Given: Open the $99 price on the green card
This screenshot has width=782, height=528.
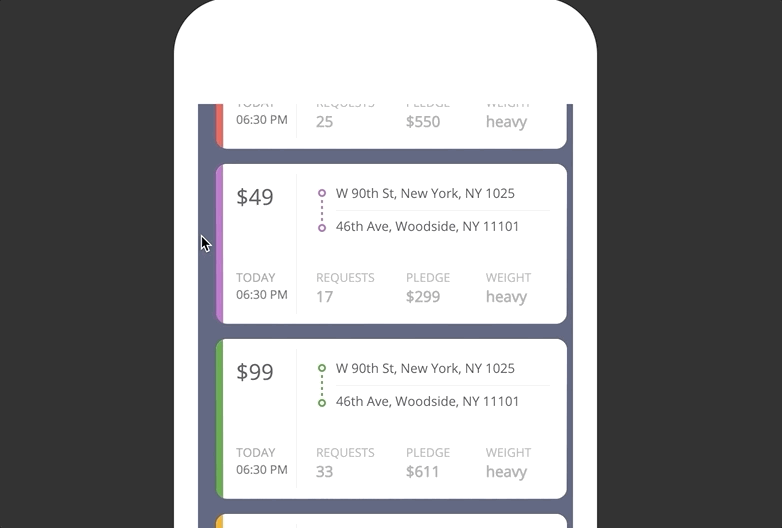Looking at the screenshot, I should point(255,372).
